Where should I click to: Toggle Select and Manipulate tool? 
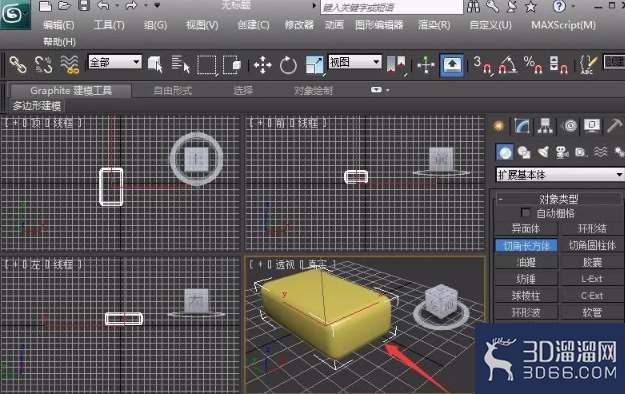[x=426, y=65]
